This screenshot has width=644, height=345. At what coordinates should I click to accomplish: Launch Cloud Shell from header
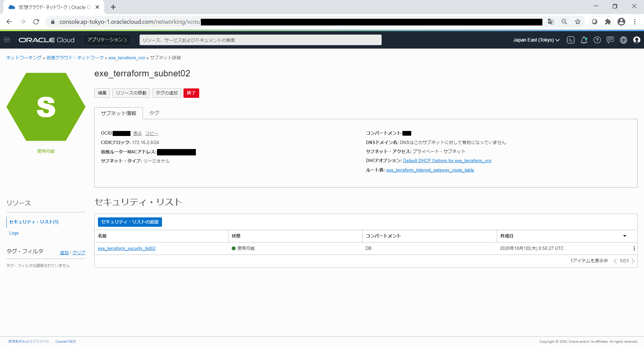(x=571, y=40)
